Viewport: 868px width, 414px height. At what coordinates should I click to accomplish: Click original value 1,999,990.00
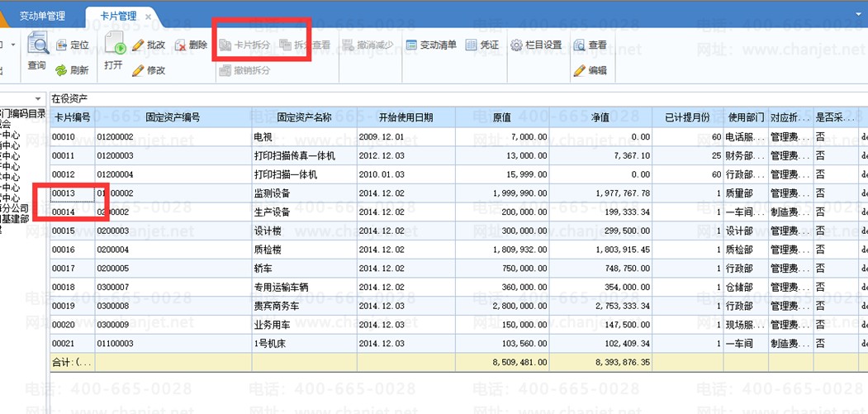pyautogui.click(x=519, y=193)
